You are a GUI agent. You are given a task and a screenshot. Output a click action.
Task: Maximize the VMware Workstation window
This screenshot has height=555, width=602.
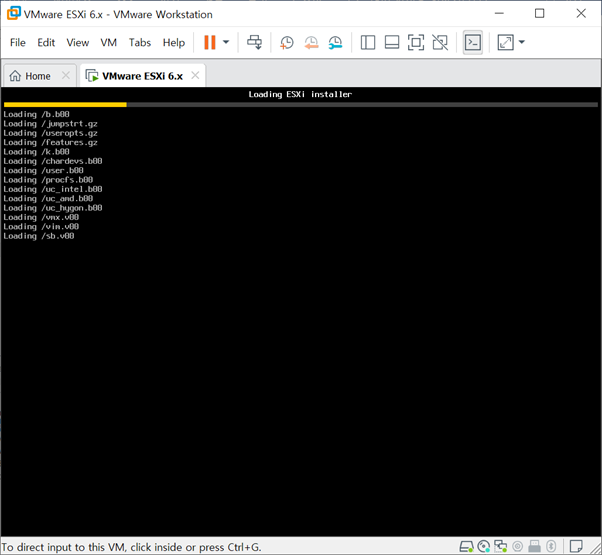(539, 13)
